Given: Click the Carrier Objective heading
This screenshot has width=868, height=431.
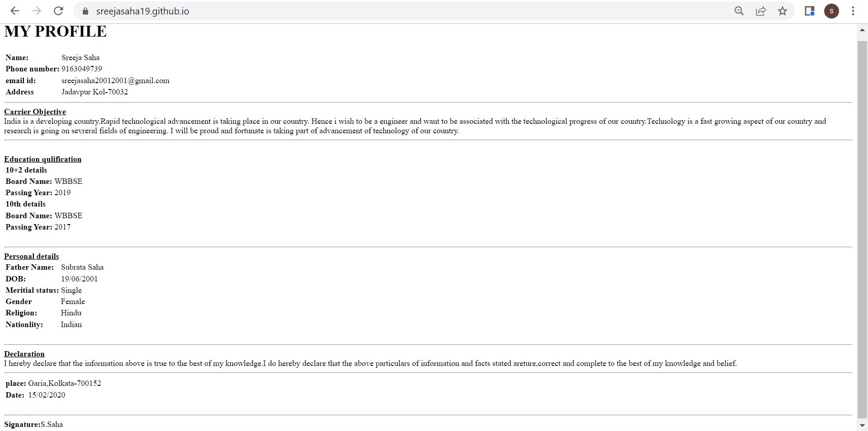Looking at the screenshot, I should click(x=35, y=112).
